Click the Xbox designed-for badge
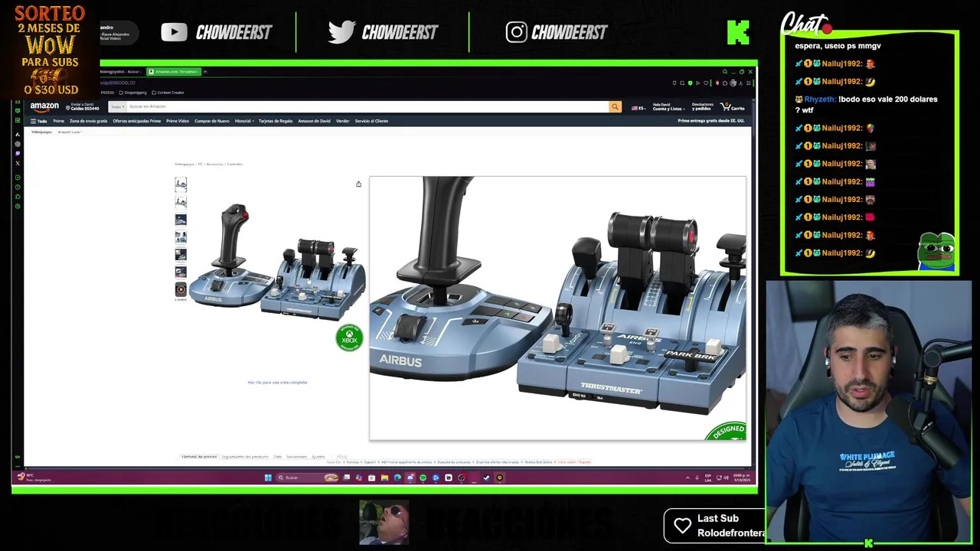The width and height of the screenshot is (980, 551). click(x=349, y=337)
